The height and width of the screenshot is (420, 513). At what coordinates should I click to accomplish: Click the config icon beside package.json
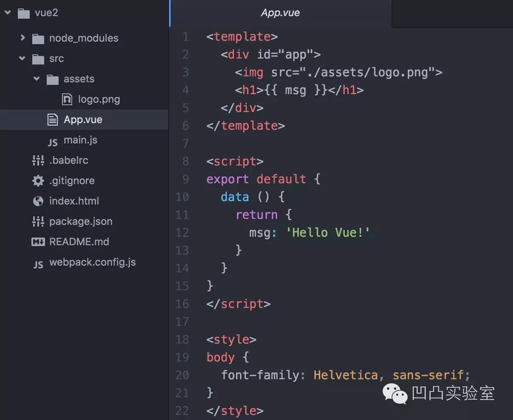(x=38, y=221)
